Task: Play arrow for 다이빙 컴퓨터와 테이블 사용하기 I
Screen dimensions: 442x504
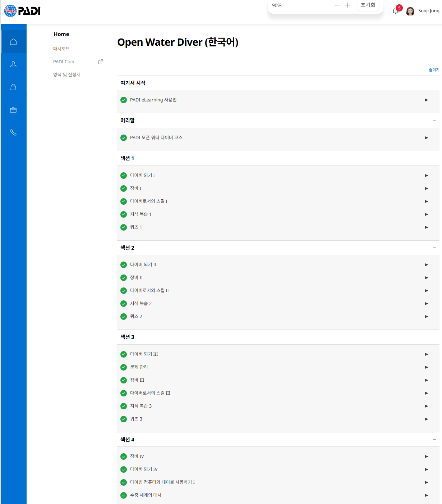Action: [x=427, y=482]
